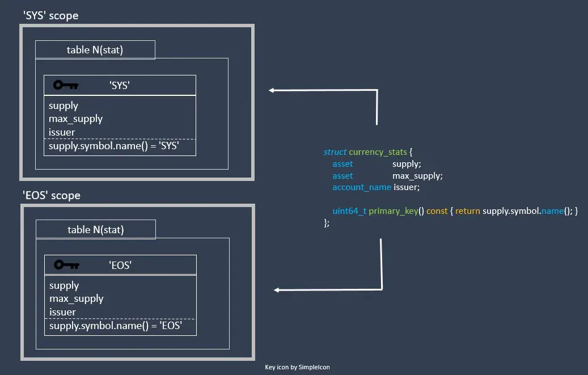This screenshot has width=588, height=375.
Task: Click 'return supply.symbol.name();' statement
Action: (x=514, y=211)
